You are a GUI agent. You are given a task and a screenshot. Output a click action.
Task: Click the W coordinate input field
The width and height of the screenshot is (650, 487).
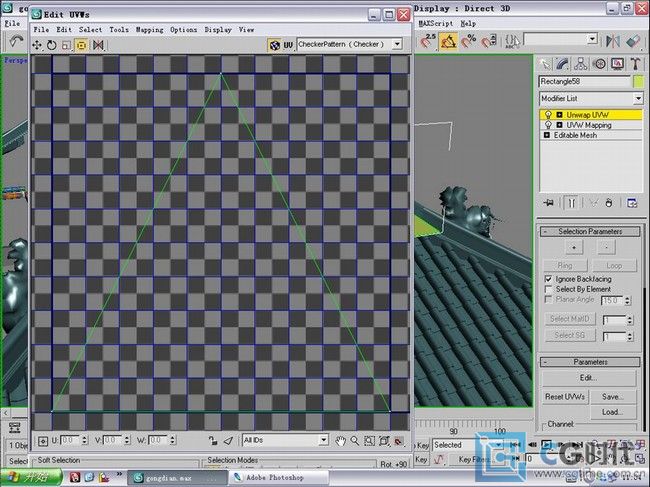pyautogui.click(x=158, y=440)
